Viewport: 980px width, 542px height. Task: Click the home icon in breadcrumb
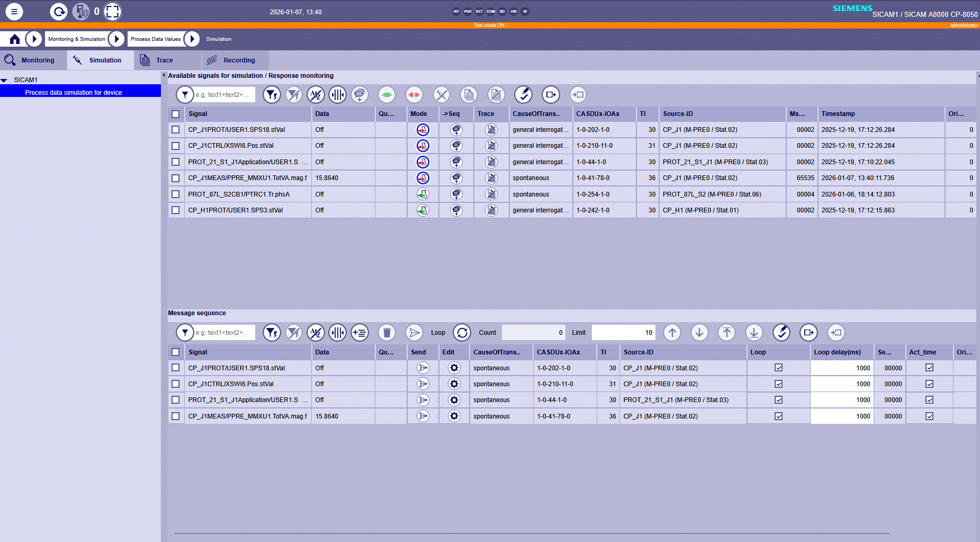pos(15,39)
